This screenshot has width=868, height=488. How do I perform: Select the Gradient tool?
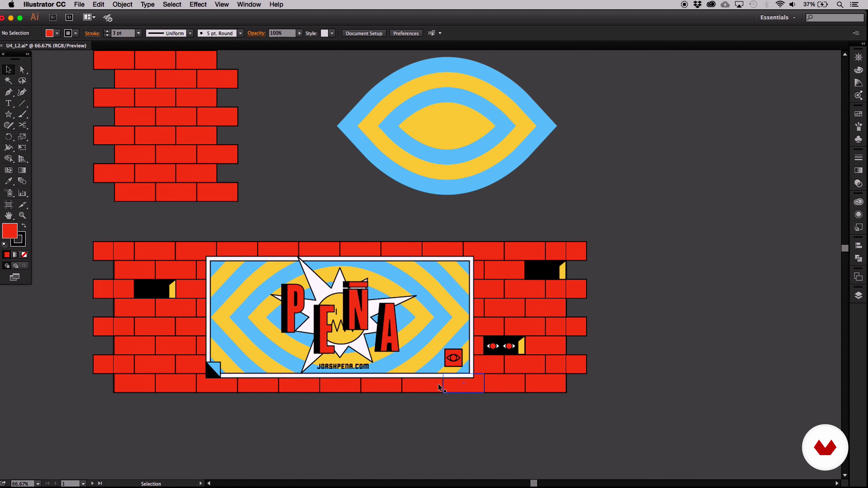coord(22,170)
